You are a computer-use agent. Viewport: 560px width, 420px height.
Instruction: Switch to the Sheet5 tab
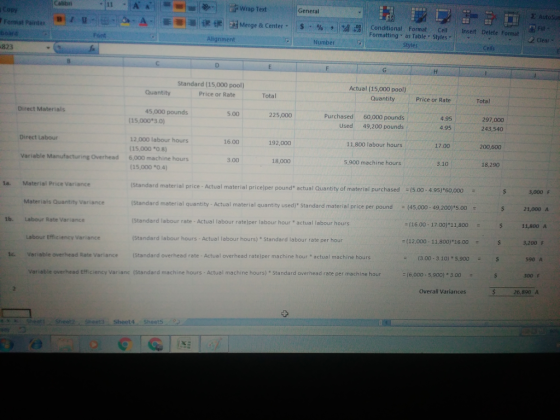(153, 322)
